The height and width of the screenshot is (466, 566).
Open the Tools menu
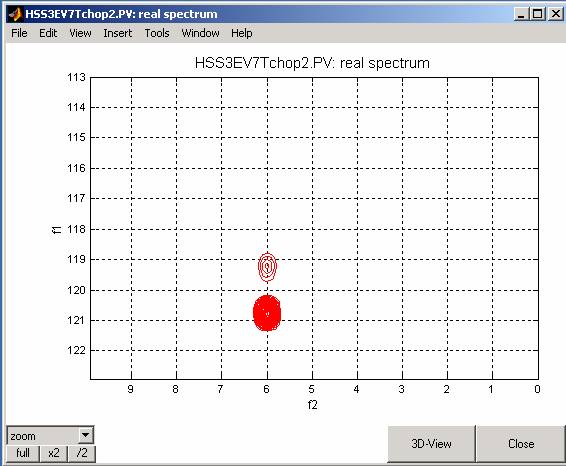pos(157,33)
